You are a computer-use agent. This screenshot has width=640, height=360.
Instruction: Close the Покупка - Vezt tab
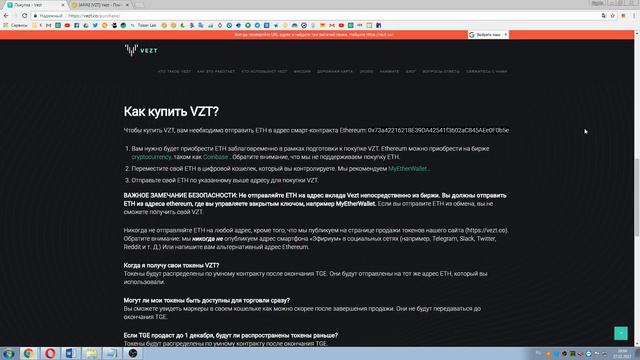pos(63,5)
